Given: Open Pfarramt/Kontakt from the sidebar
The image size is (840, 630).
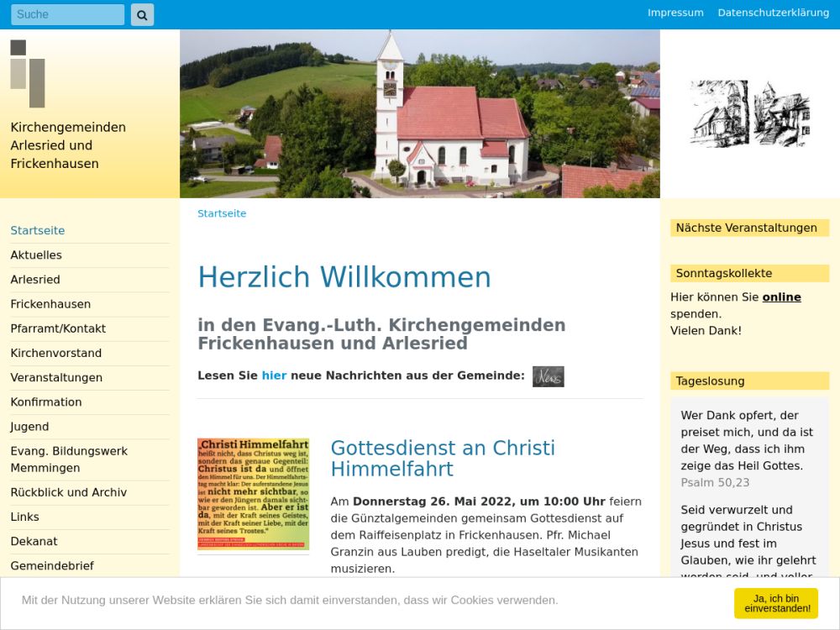Looking at the screenshot, I should (x=58, y=328).
